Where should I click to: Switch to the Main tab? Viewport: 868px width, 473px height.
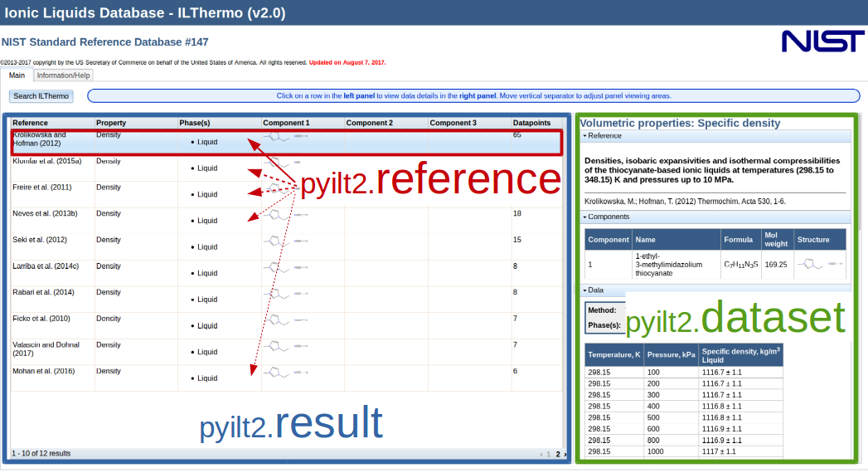[x=17, y=76]
